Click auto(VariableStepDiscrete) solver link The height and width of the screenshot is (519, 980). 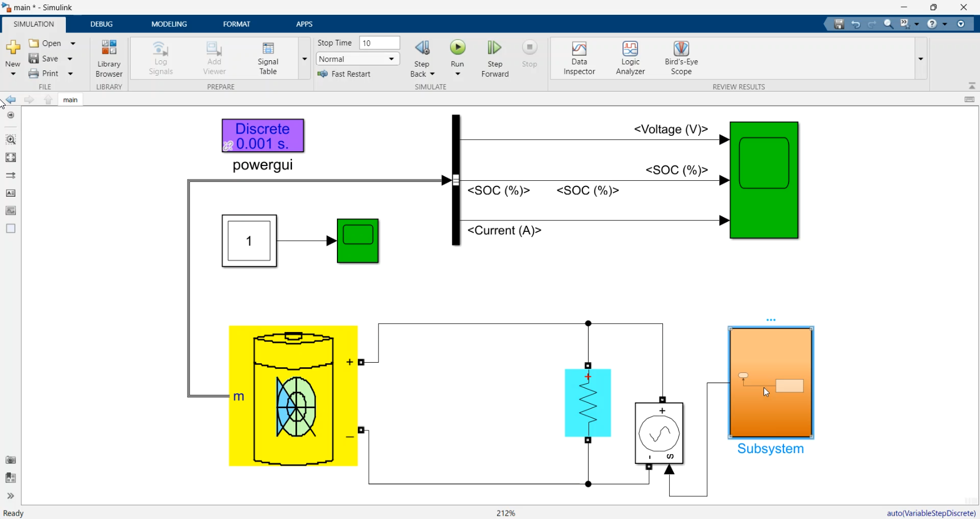coord(931,513)
